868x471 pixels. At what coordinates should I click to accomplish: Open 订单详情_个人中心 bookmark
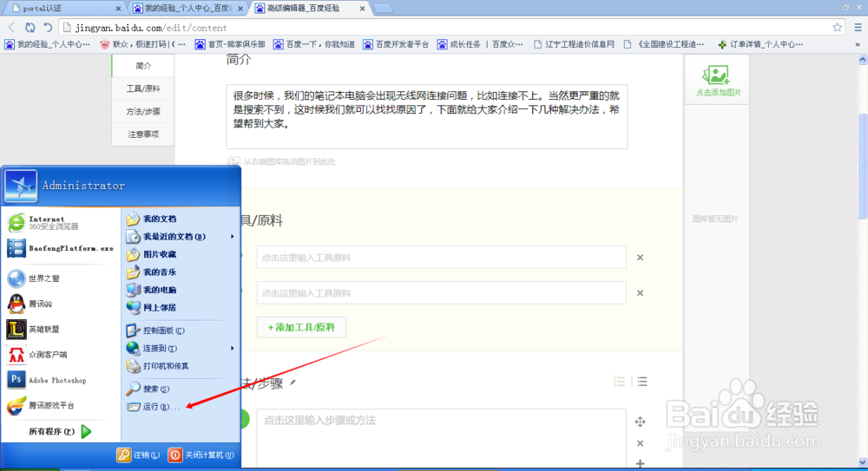[760, 44]
